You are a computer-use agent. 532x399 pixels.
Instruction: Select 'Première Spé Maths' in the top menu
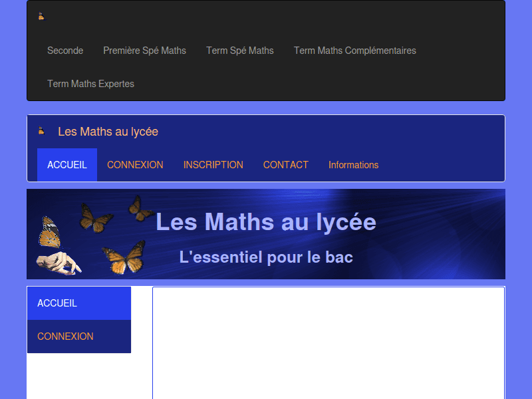click(x=144, y=51)
